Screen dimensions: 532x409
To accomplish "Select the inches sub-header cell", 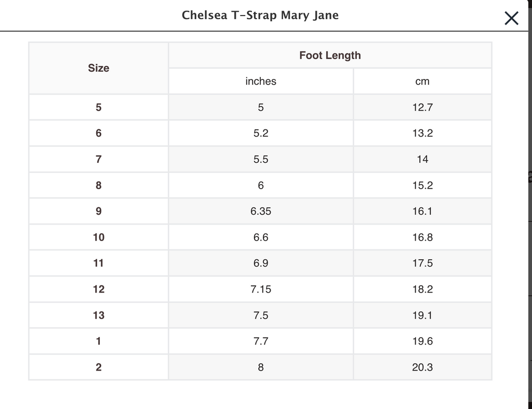I will point(261,82).
